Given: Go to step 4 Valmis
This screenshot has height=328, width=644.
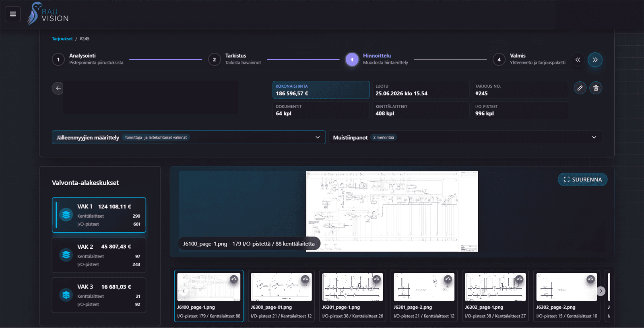Looking at the screenshot, I should [x=529, y=59].
